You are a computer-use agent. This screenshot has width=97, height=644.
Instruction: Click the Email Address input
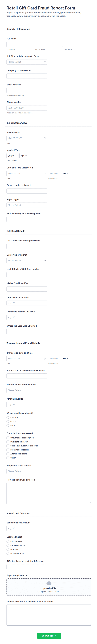tap(27, 90)
